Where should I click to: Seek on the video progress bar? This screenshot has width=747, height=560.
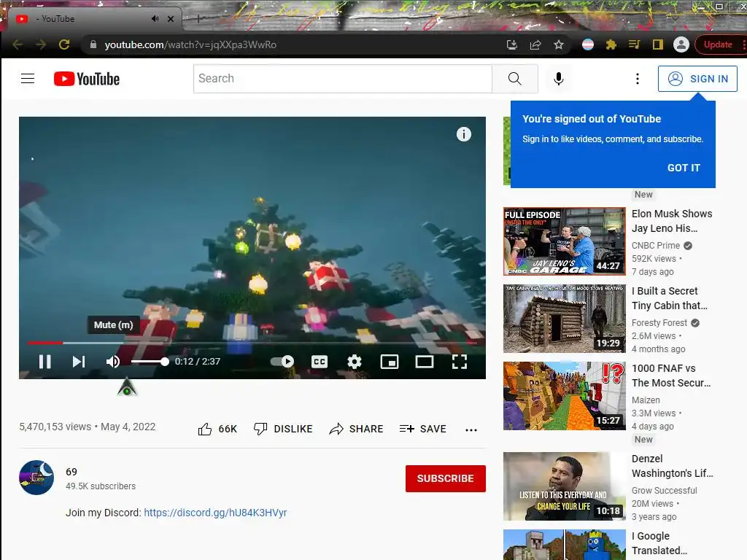click(x=252, y=343)
